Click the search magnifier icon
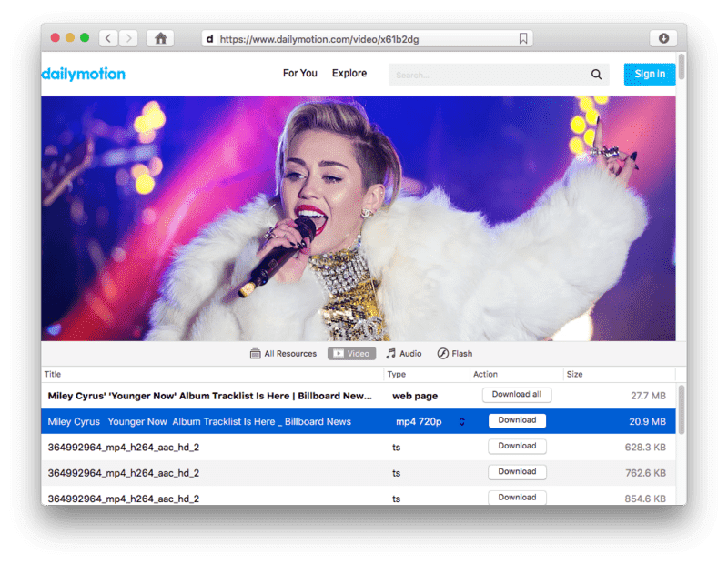 point(596,74)
